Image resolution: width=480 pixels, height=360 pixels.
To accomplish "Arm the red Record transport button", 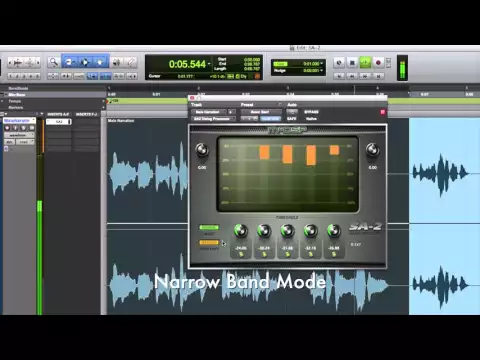I will pyautogui.click(x=378, y=62).
